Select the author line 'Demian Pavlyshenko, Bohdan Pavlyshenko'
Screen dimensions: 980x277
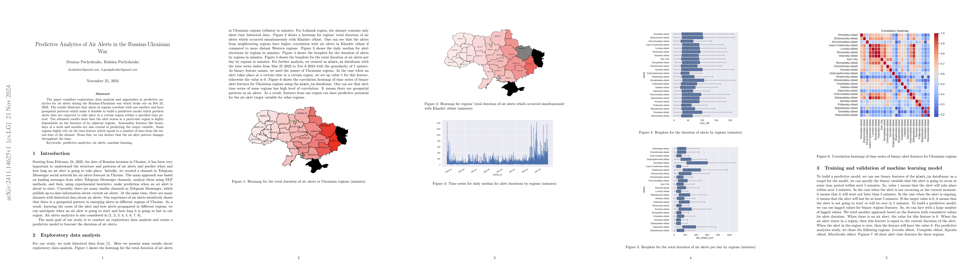point(102,62)
